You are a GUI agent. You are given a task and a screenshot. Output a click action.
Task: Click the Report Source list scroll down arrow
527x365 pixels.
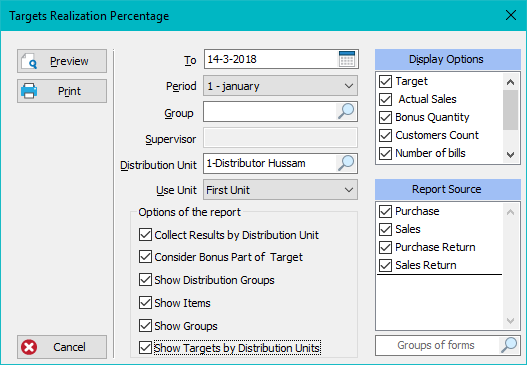tap(510, 321)
